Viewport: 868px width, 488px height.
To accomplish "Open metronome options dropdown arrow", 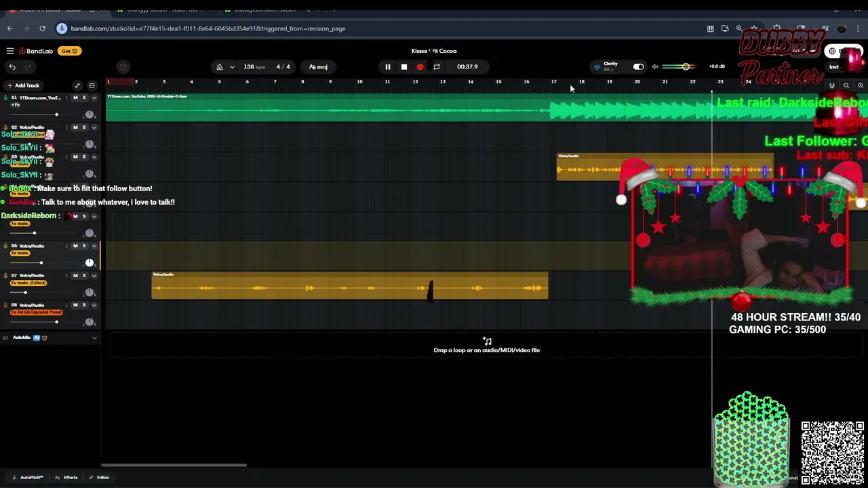I will click(x=232, y=66).
